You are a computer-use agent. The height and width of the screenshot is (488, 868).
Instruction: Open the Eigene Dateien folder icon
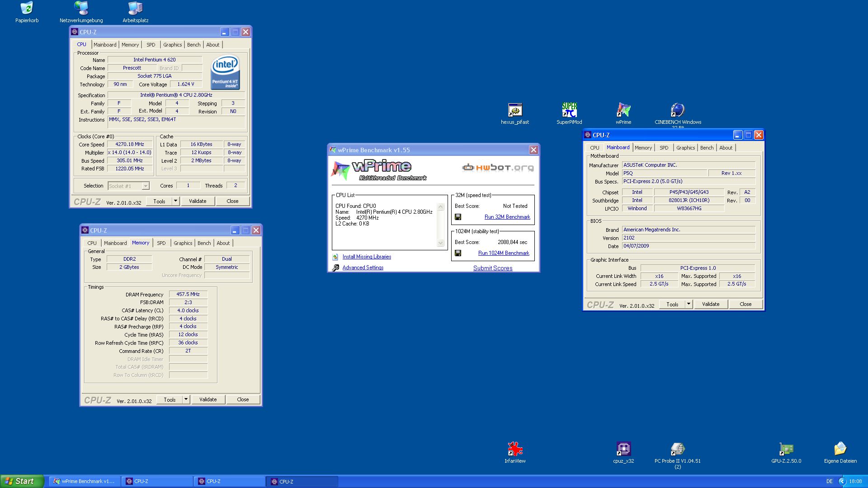840,449
